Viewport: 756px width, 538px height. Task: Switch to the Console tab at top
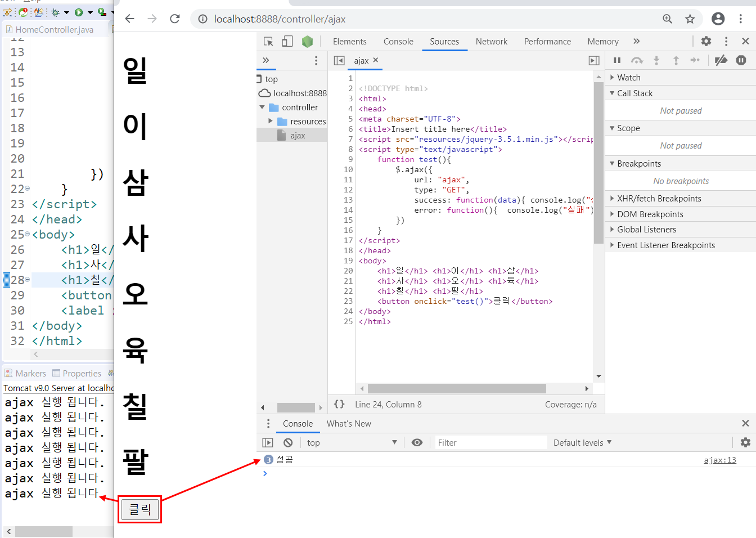(398, 42)
